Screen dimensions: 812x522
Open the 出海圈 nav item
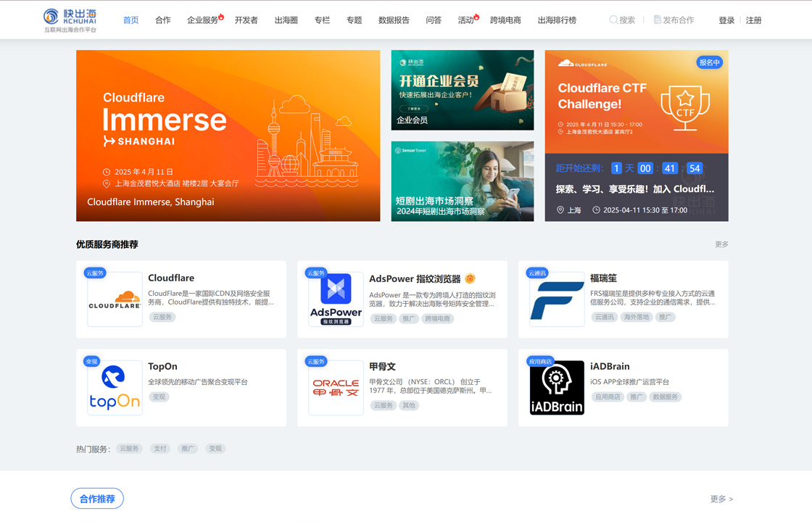coord(286,20)
